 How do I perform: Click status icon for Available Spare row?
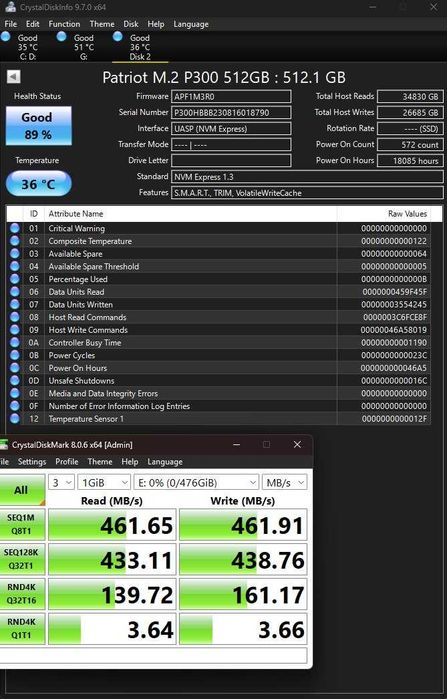point(15,254)
